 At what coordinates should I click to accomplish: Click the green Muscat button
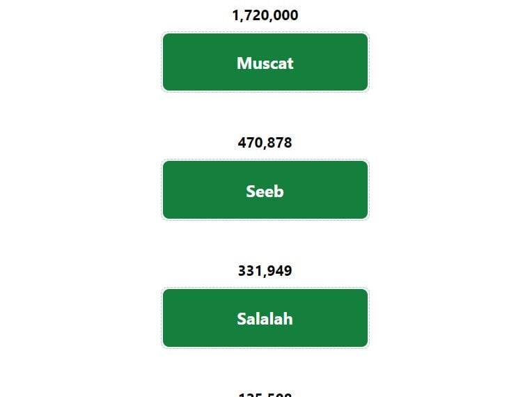[265, 62]
